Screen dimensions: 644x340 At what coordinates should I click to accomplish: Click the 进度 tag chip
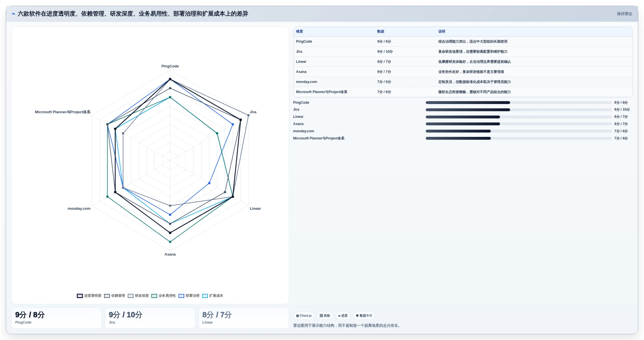click(x=343, y=316)
